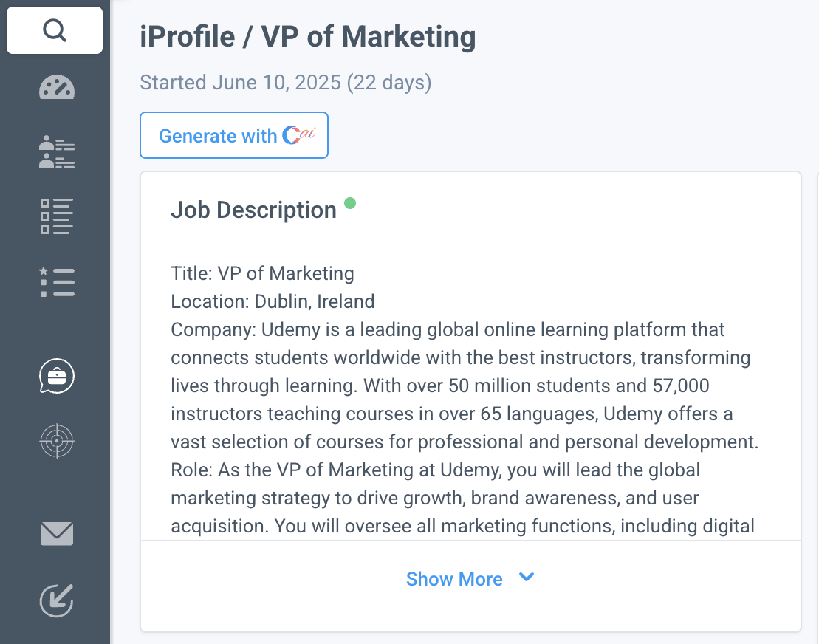
Task: Open the dashboard gauge icon
Action: [x=57, y=88]
